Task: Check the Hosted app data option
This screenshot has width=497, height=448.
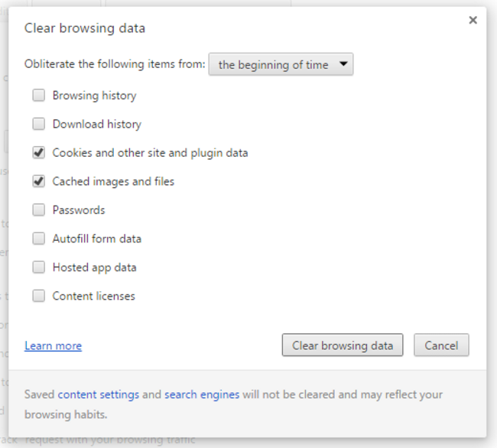Action: [x=39, y=267]
